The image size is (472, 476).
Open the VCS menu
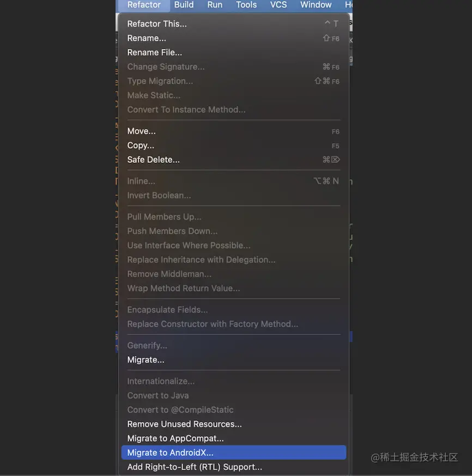(x=278, y=5)
